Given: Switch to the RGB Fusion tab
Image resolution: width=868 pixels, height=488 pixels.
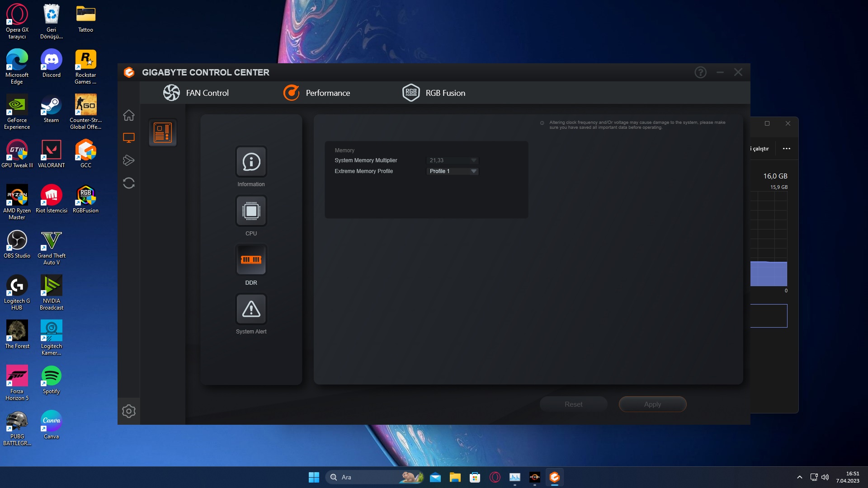Looking at the screenshot, I should (x=434, y=93).
